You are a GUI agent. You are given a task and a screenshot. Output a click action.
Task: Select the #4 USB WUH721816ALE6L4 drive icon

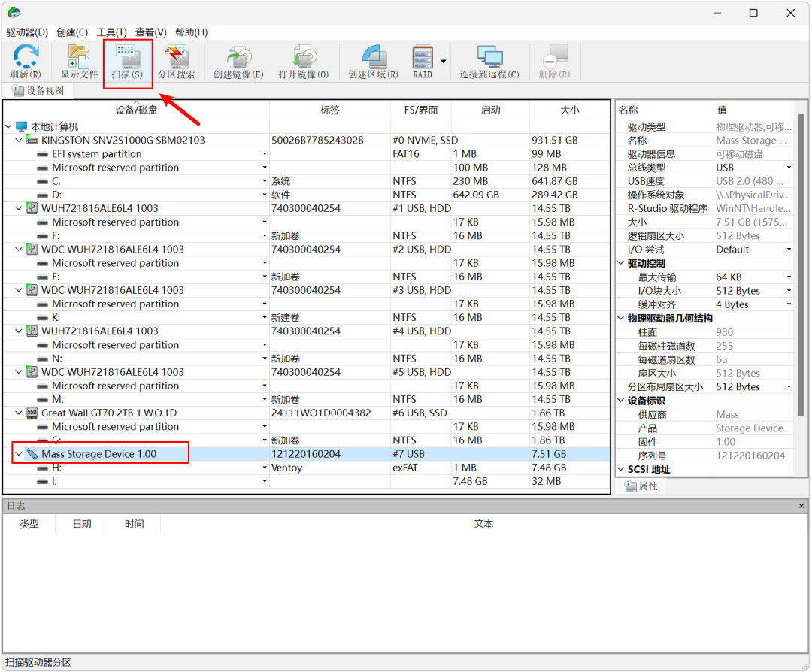[x=32, y=331]
